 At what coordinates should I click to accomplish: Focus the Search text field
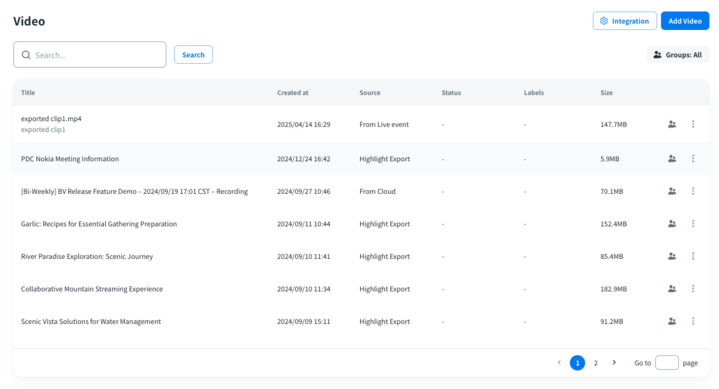pos(90,55)
